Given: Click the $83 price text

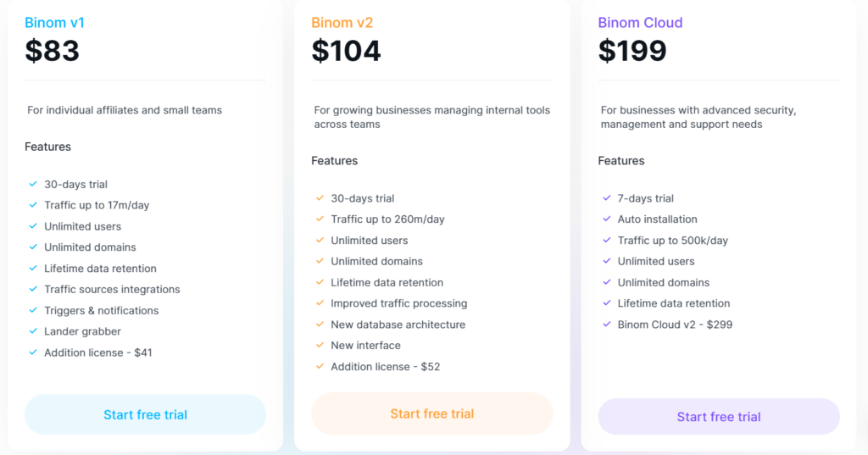Looking at the screenshot, I should coord(52,51).
